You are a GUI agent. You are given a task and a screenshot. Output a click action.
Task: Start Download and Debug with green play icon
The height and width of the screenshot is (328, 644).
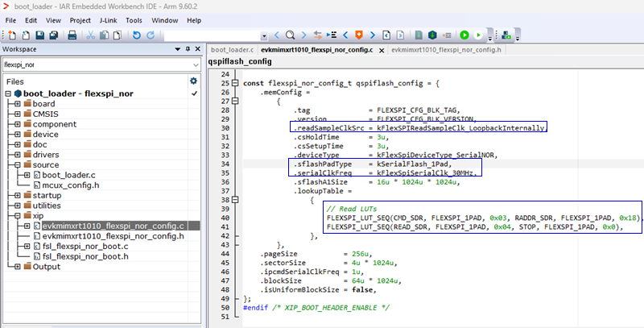464,35
